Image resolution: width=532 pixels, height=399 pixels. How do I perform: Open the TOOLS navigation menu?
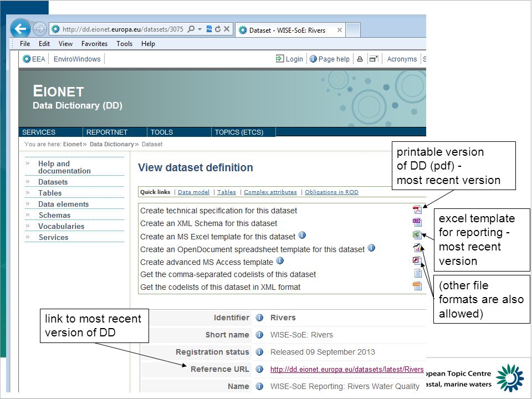coord(161,132)
